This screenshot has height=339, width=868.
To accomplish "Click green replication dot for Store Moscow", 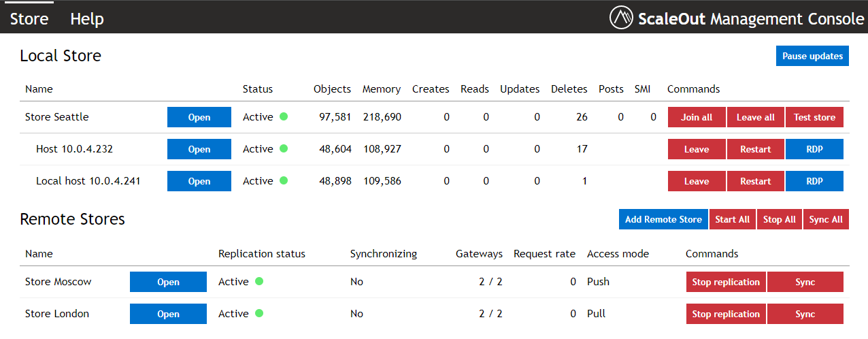I will (x=259, y=281).
